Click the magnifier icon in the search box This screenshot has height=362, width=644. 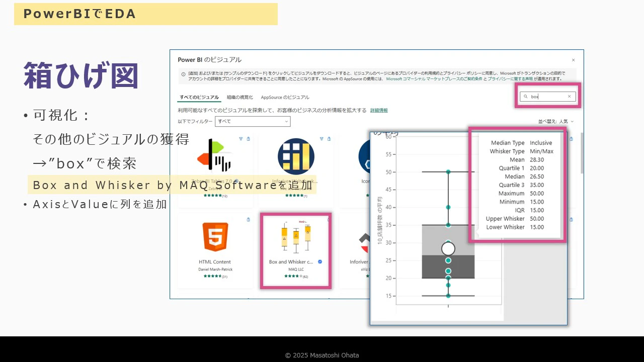[526, 97]
